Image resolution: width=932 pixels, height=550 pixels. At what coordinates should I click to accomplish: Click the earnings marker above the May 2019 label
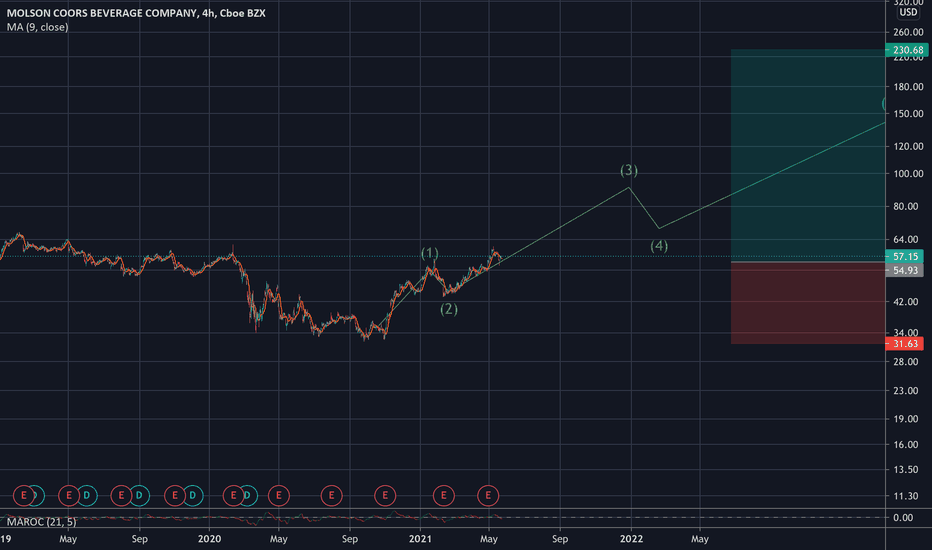point(69,495)
